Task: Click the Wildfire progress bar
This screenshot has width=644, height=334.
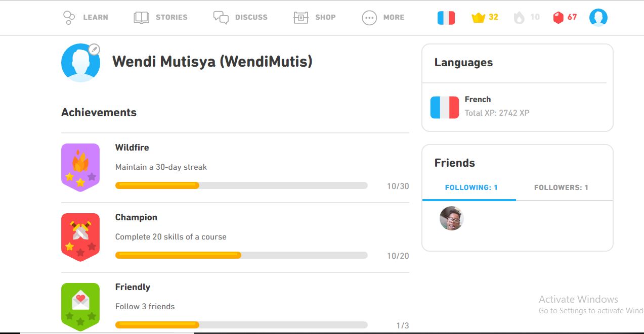Action: tap(241, 185)
